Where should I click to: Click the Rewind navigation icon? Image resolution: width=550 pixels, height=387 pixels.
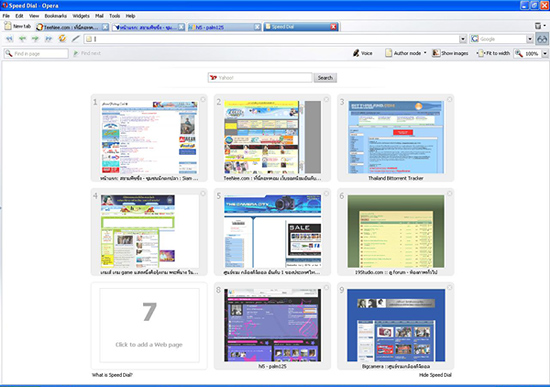point(9,39)
